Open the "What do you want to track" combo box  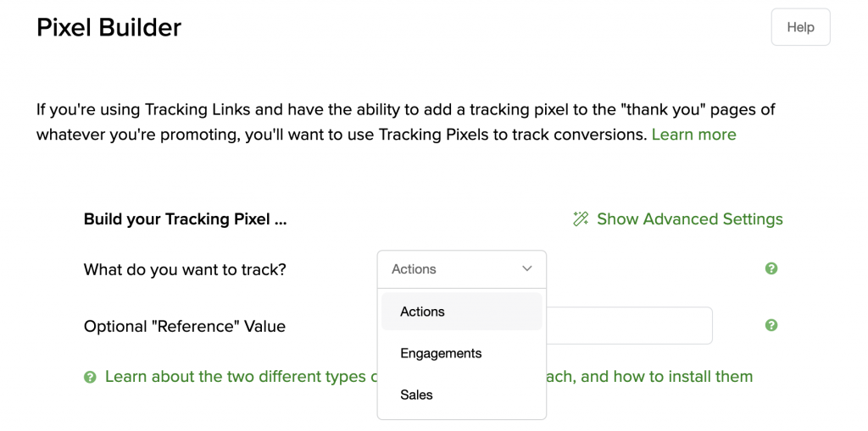tap(461, 269)
